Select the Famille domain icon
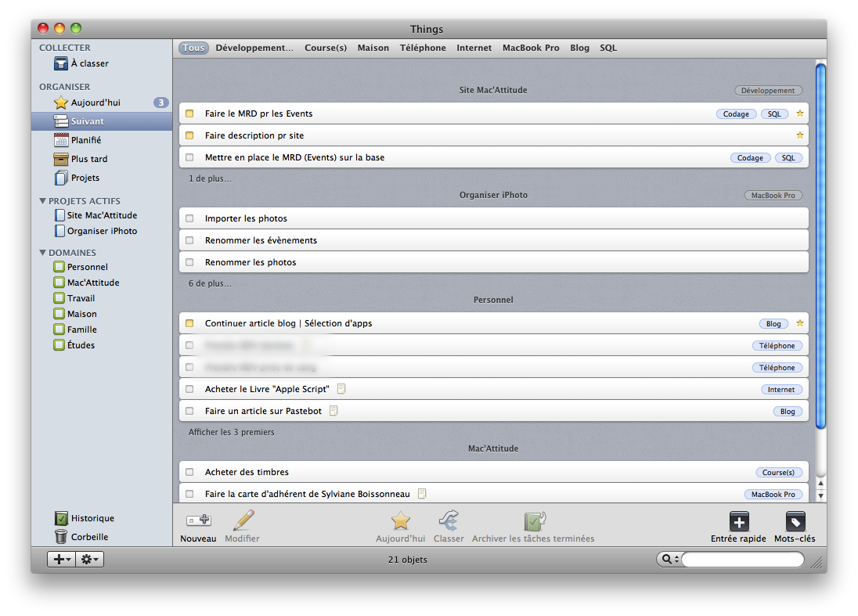 (x=59, y=330)
